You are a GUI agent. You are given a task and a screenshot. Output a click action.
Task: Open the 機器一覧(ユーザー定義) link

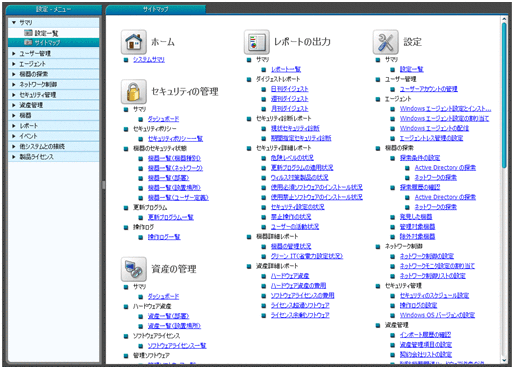coord(178,198)
